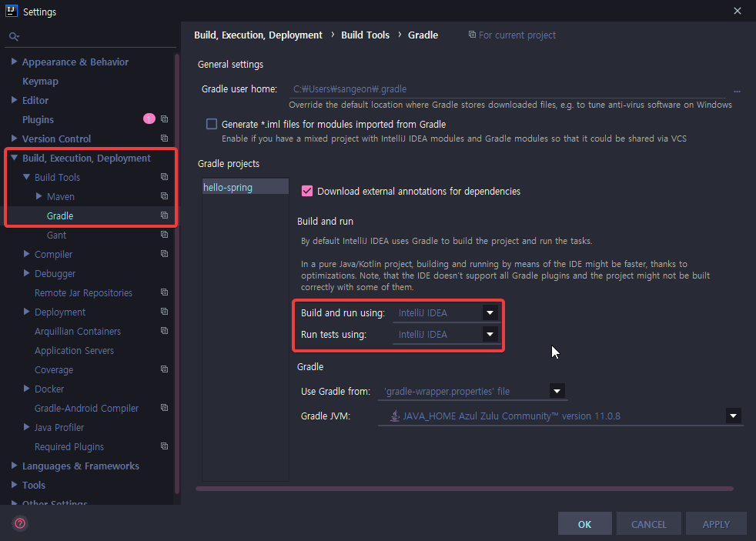This screenshot has width=756, height=541.
Task: Open the Use Gradle from dropdown
Action: click(x=557, y=391)
